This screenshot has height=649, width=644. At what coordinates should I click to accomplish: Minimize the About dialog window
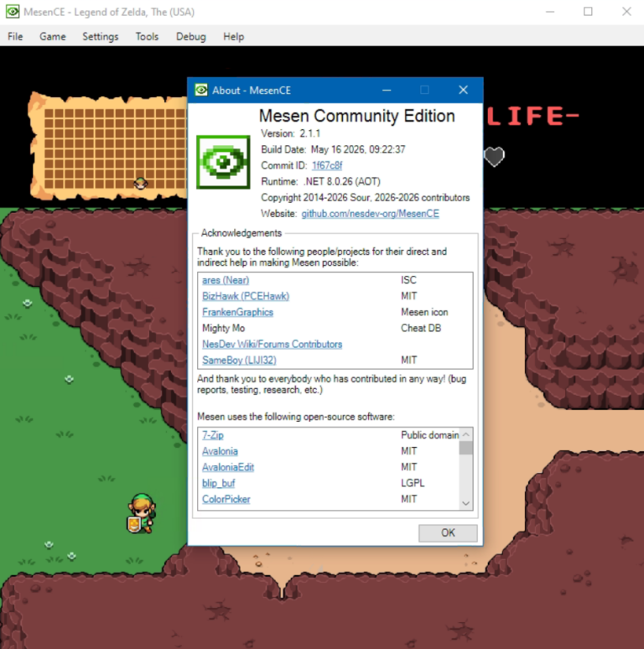click(387, 90)
